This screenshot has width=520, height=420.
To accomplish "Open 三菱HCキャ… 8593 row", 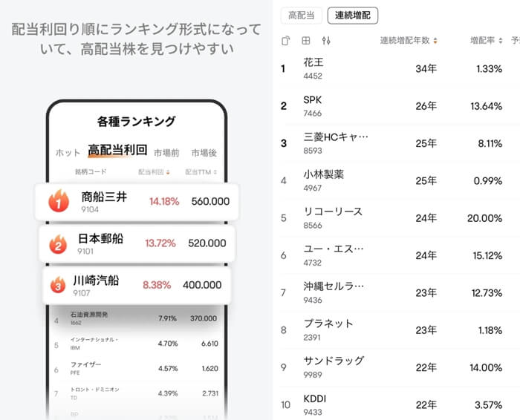I will 398,143.
